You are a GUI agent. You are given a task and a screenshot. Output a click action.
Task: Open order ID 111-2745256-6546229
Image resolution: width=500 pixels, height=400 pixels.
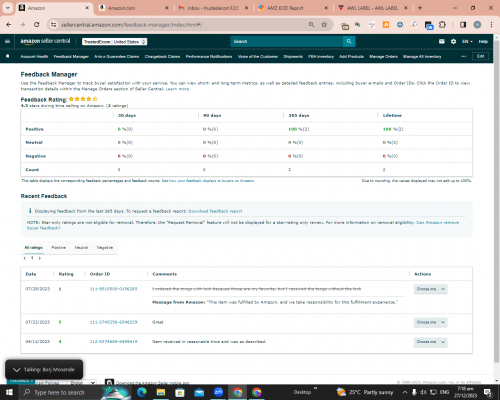(113, 322)
